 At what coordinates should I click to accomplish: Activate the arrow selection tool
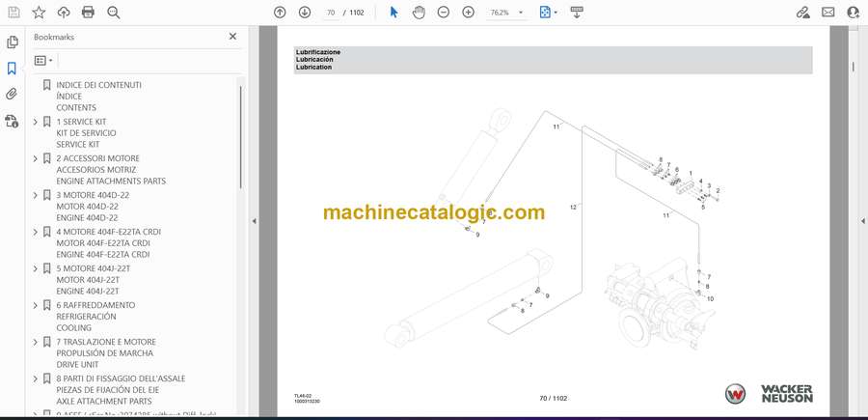pos(393,13)
